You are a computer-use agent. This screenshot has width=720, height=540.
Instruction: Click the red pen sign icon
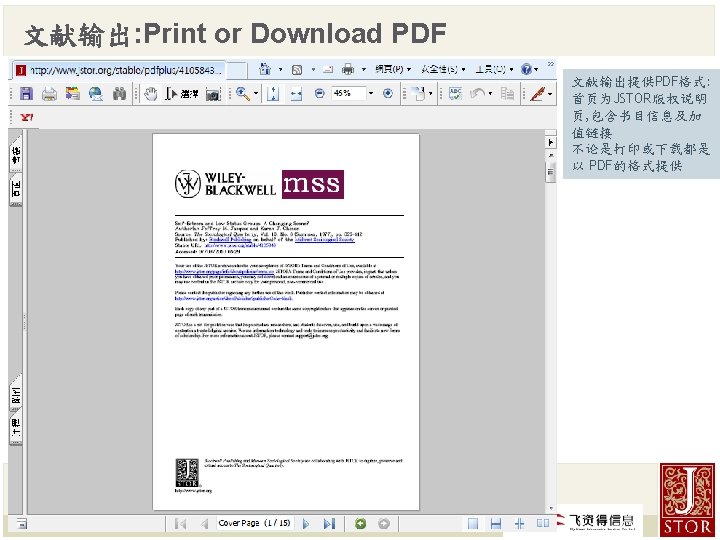click(x=537, y=94)
